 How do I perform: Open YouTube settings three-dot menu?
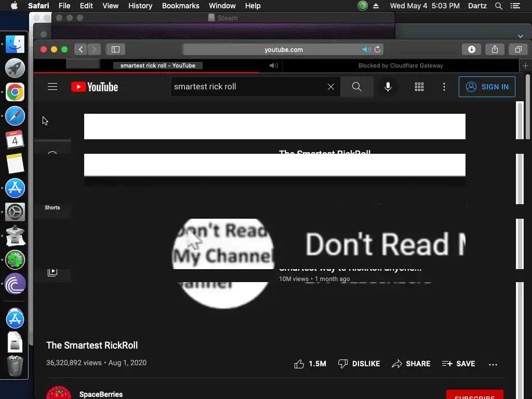444,87
